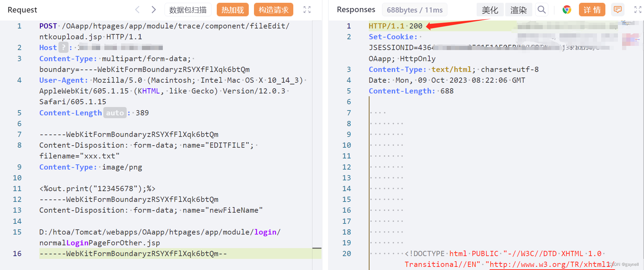Click ntkoupload.jsp HTTP/1.1 on request line

90,37
